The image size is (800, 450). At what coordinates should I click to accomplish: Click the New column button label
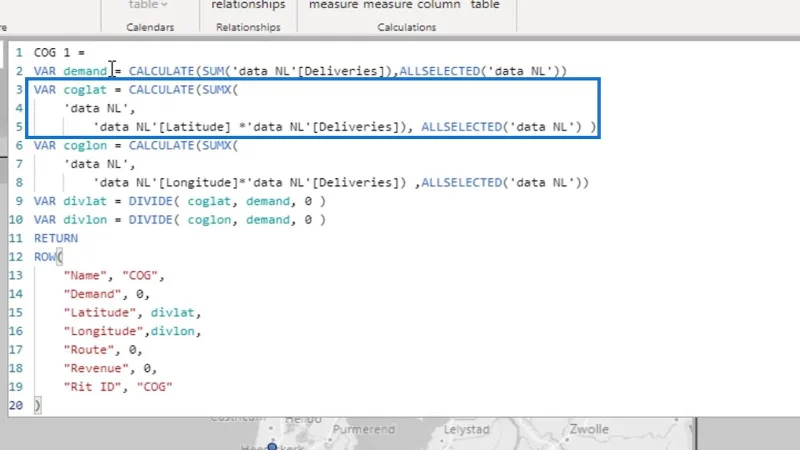point(438,5)
